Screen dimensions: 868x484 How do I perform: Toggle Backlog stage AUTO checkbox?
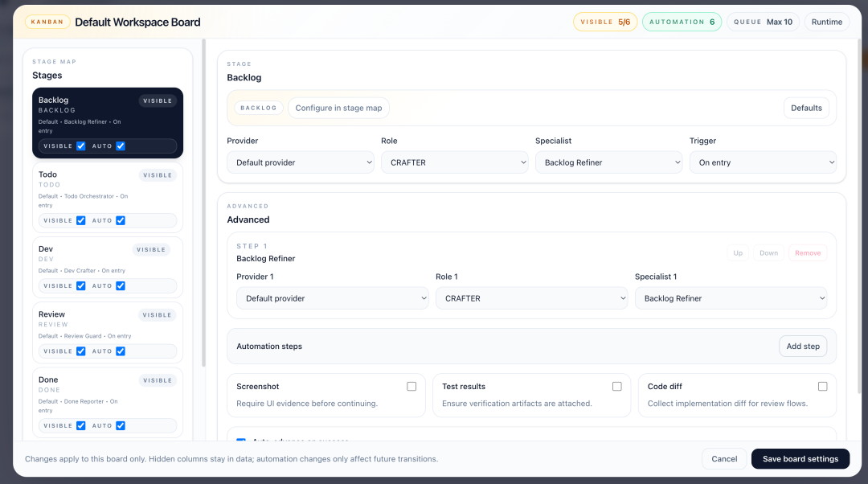[x=121, y=146]
